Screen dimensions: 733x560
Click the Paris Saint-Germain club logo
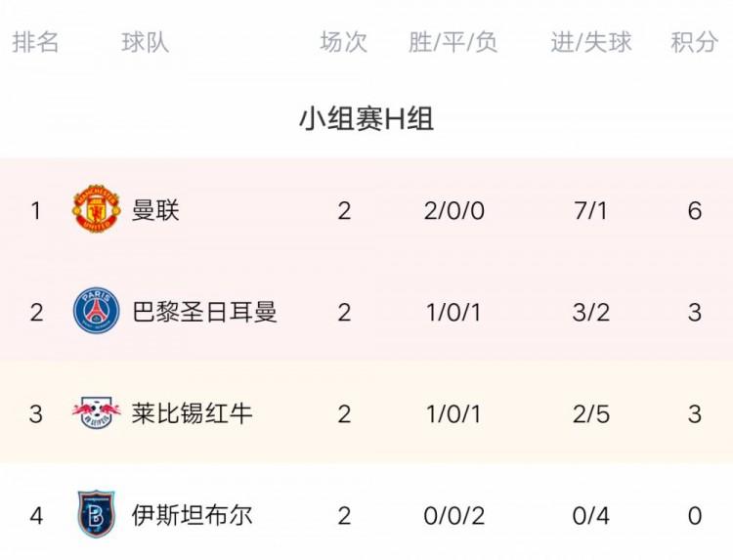click(x=97, y=312)
